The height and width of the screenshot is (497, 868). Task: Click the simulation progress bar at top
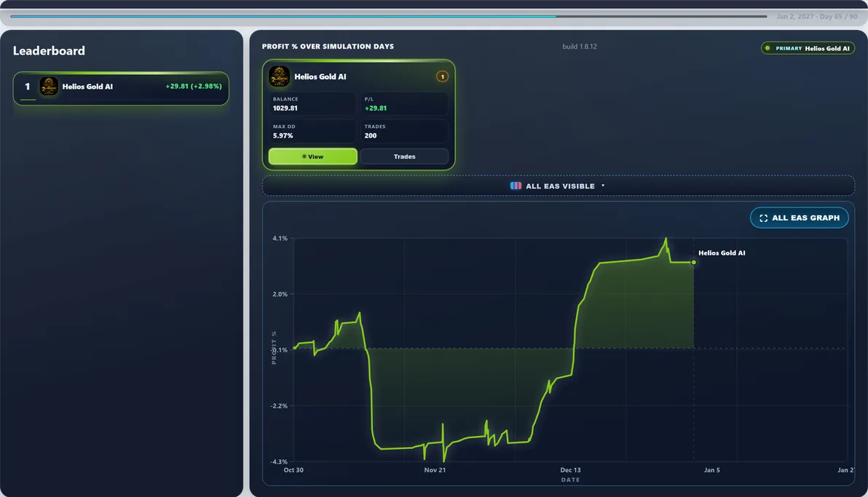tap(389, 17)
